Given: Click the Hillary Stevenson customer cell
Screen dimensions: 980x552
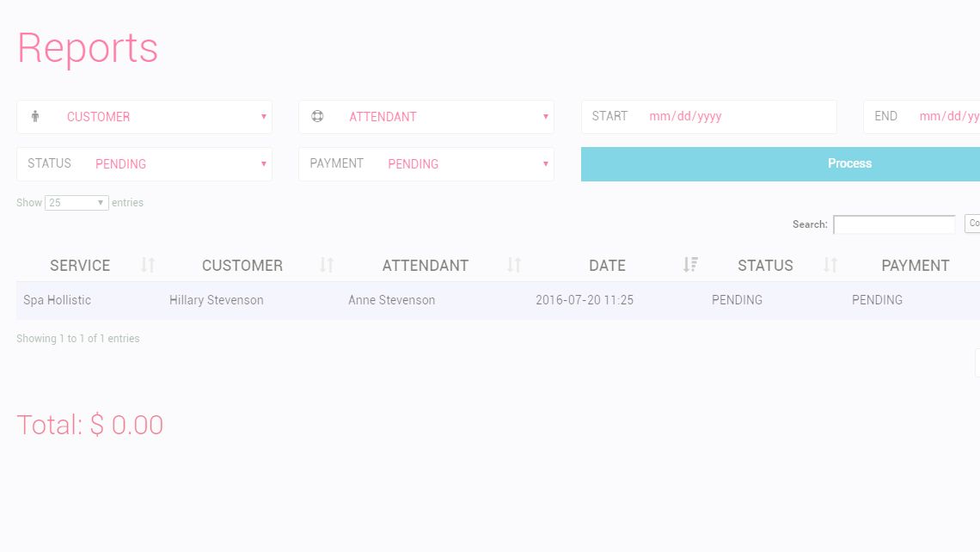Looking at the screenshot, I should [x=217, y=300].
